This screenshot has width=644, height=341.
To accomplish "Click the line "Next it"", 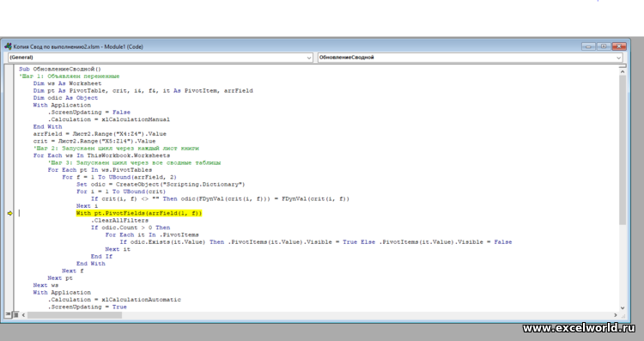I will point(118,249).
